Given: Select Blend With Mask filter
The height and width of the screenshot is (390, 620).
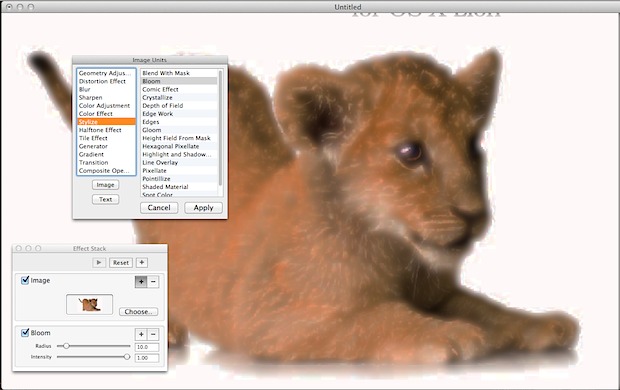Looking at the screenshot, I should tap(179, 73).
